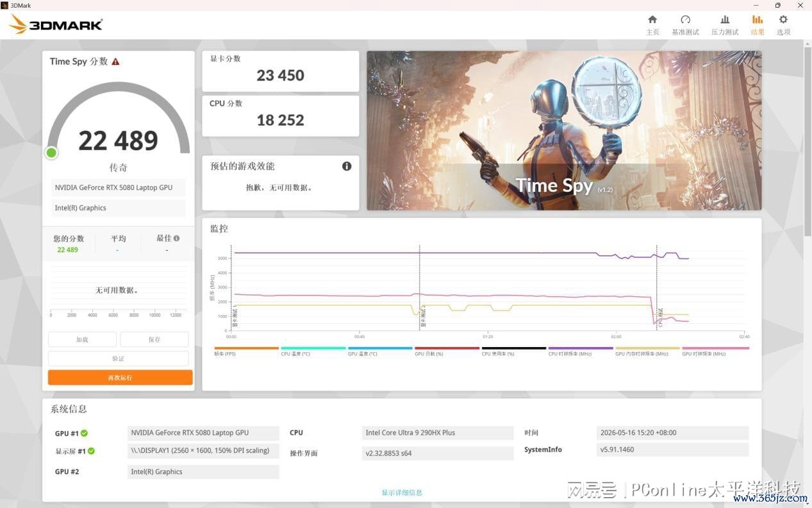The width and height of the screenshot is (812, 508).
Task: Click Intel(R) Graphics field under score gauge
Action: pyautogui.click(x=119, y=208)
